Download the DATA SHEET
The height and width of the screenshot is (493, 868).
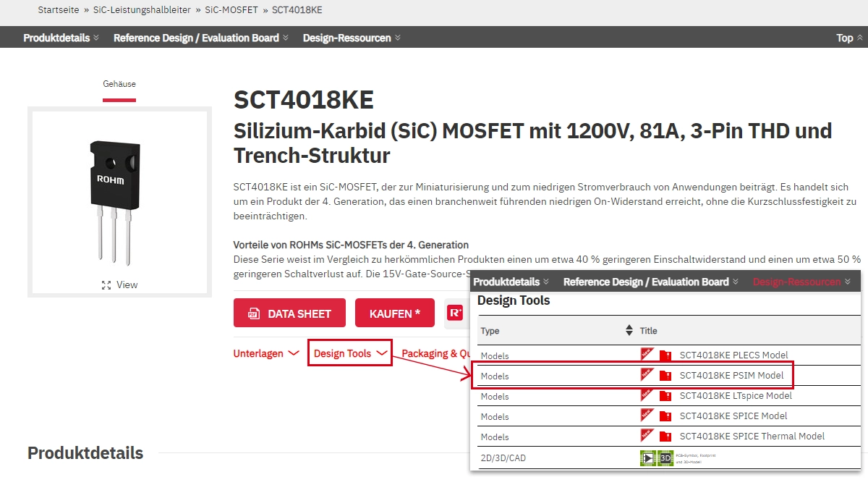coord(289,313)
